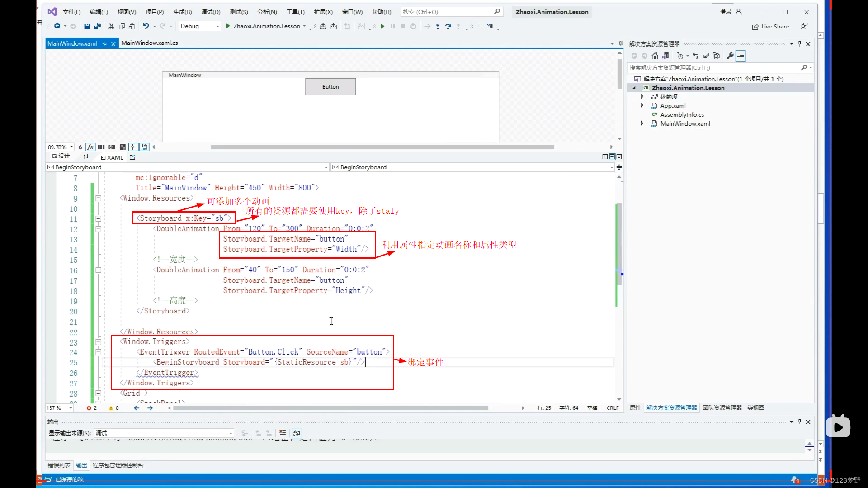Toggle show snap grid in designer
Viewport: 868px width, 488px height.
coord(101,147)
